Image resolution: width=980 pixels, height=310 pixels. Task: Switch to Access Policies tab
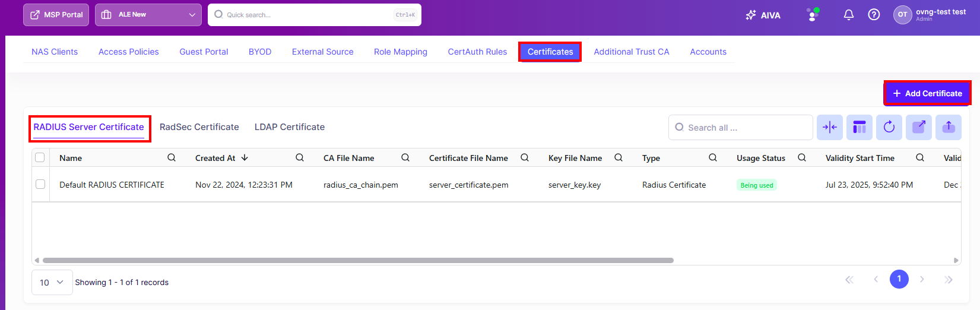pos(129,52)
